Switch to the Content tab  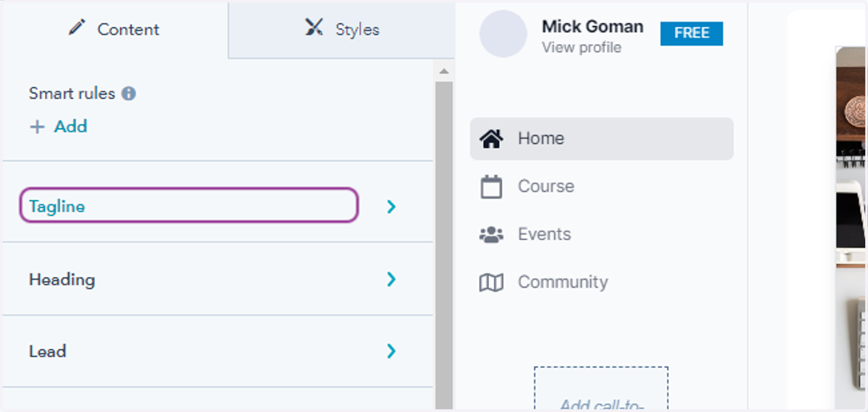click(114, 29)
